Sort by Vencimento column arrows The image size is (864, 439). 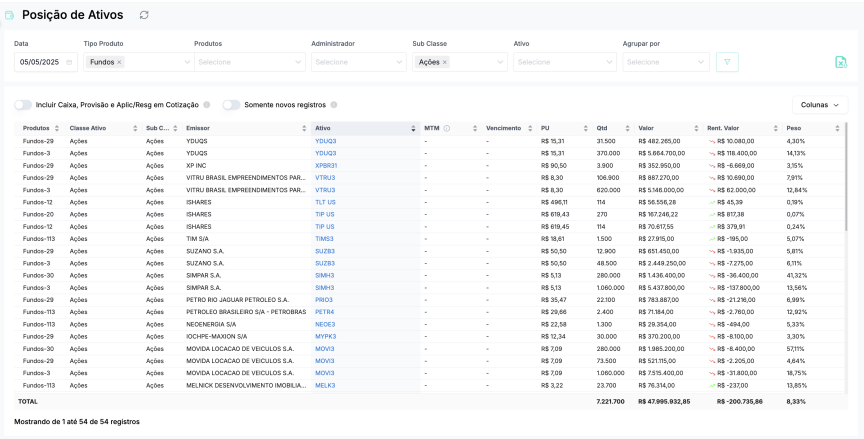(530, 128)
